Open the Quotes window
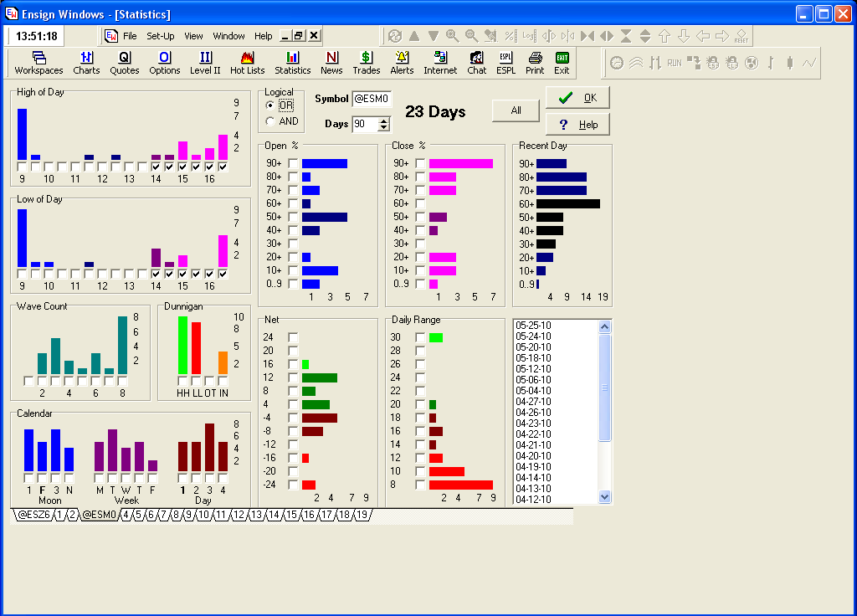The width and height of the screenshot is (857, 616). (125, 63)
